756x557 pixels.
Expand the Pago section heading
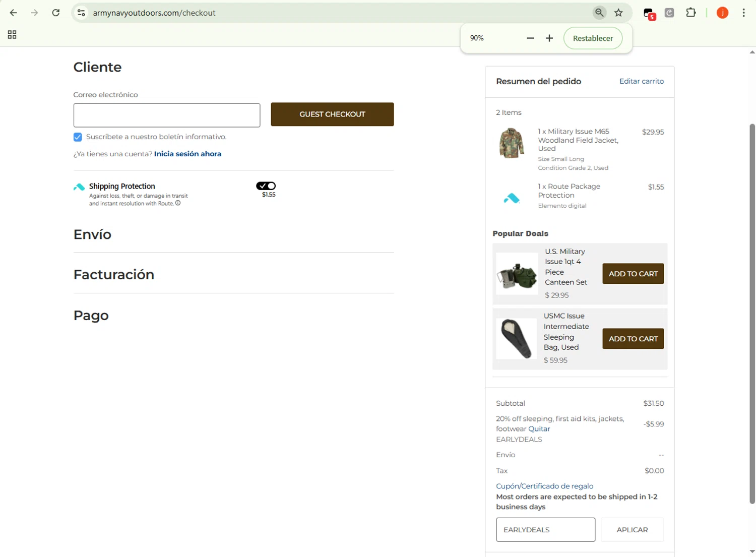[91, 316]
